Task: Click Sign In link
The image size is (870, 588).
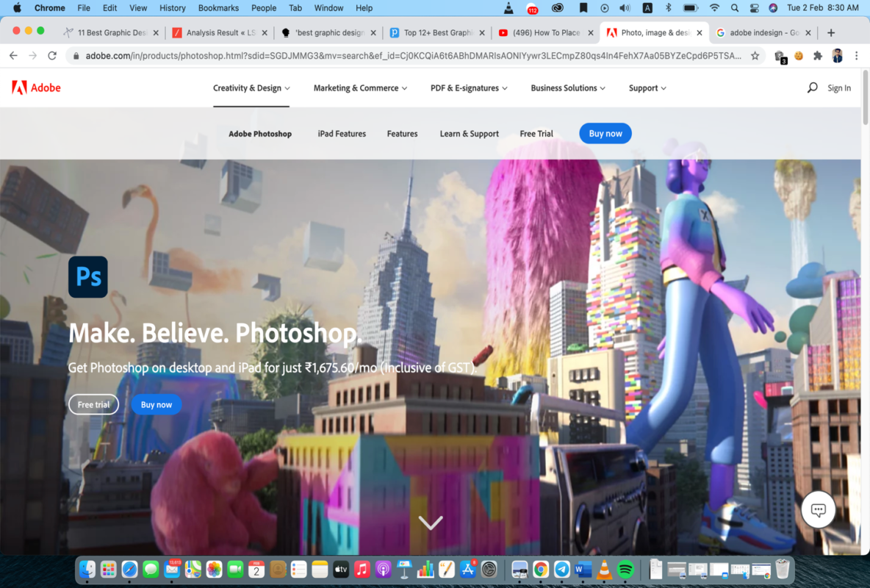Action: [x=839, y=87]
